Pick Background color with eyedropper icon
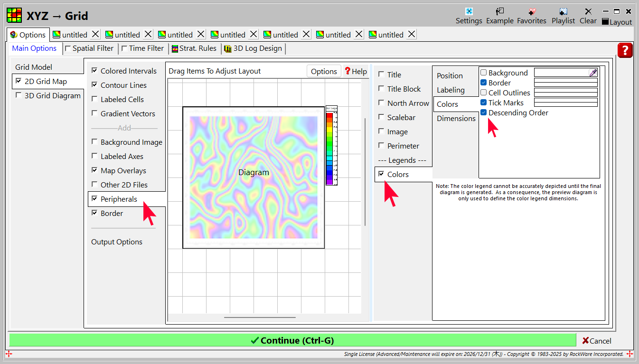Image resolution: width=639 pixels, height=364 pixels. point(593,73)
